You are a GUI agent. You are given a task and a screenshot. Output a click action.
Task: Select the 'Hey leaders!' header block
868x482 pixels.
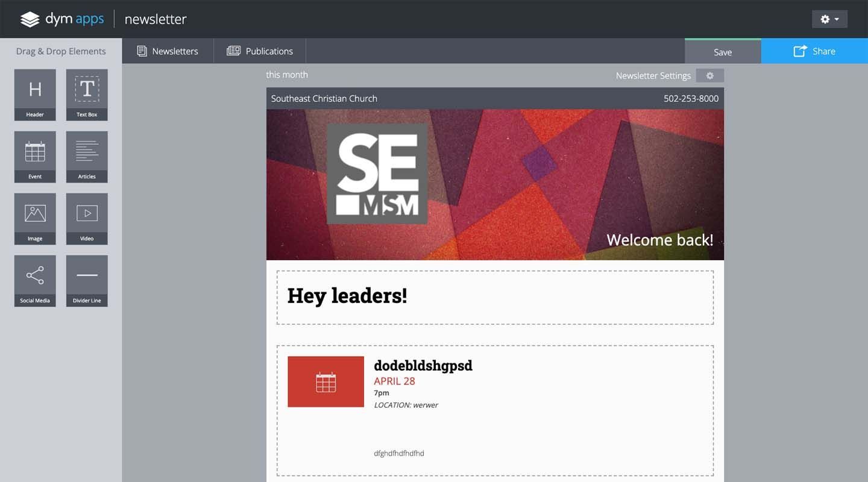point(495,298)
